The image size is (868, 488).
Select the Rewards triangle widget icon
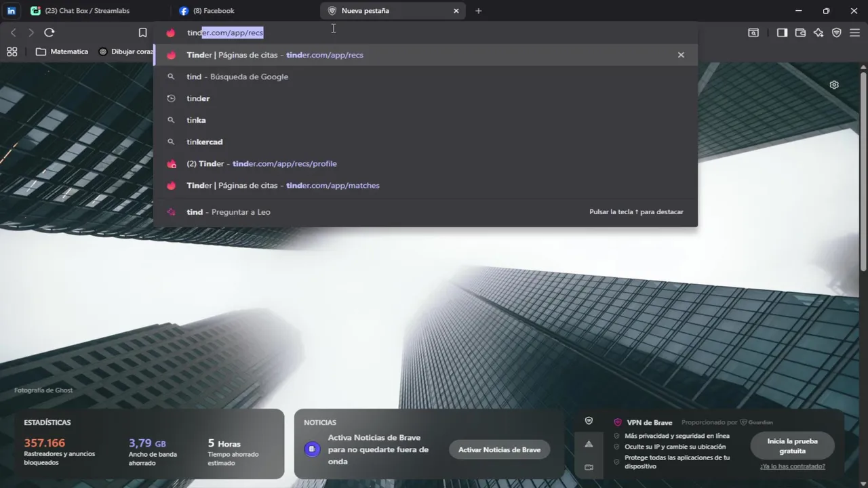(589, 444)
